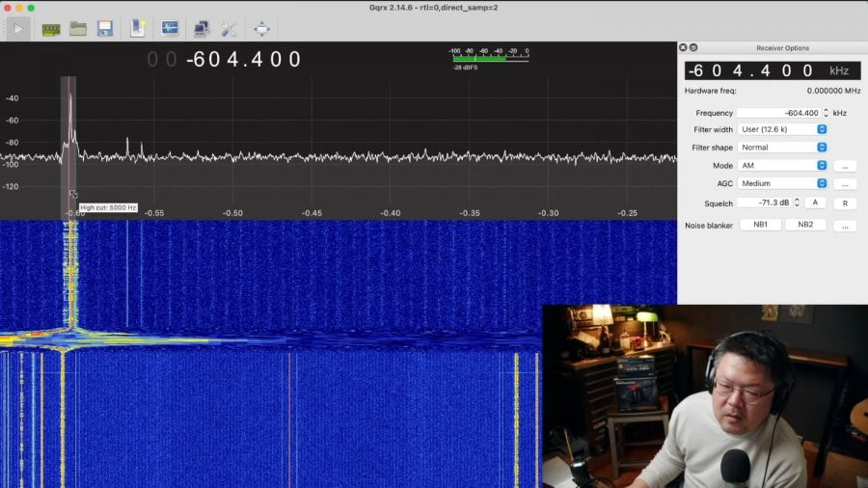868x488 pixels.
Task: Toggle noise blanker NB1
Action: [x=761, y=225]
